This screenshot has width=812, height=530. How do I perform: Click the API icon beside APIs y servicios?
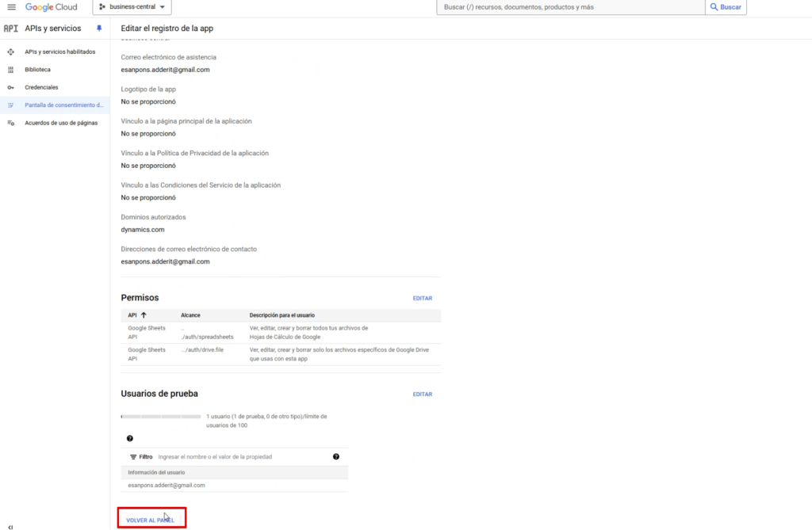click(x=10, y=29)
